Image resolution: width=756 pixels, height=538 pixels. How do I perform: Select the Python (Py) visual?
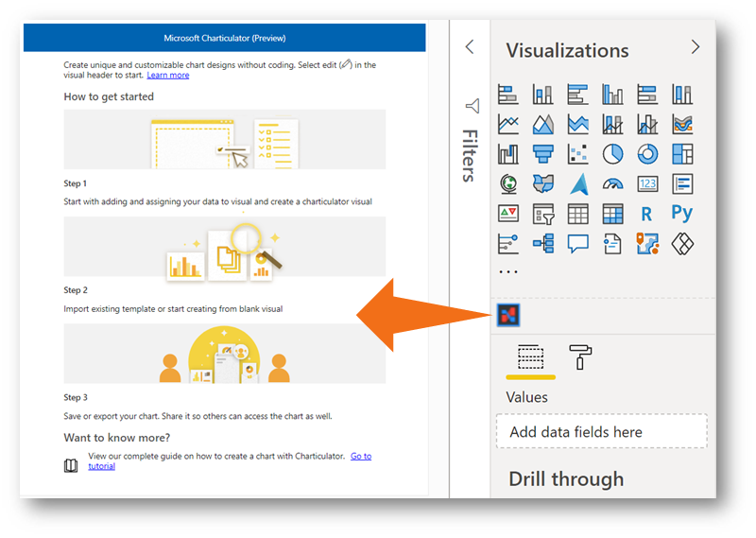681,213
